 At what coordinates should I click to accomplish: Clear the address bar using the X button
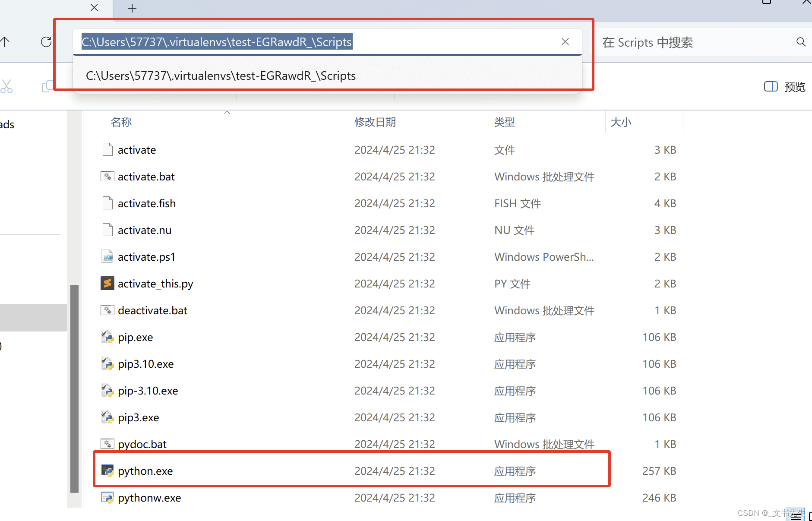565,41
